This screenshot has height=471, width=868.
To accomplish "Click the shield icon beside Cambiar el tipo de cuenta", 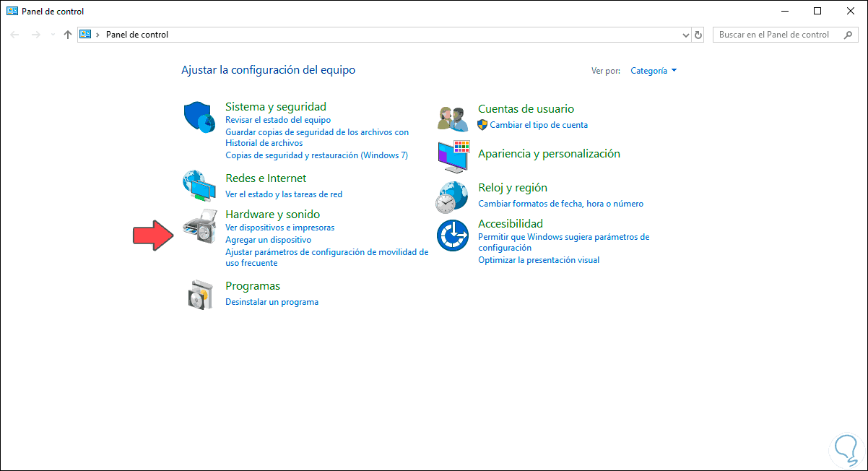I will click(x=483, y=125).
